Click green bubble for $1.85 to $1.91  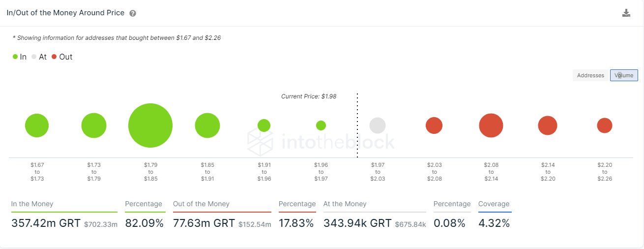point(207,125)
